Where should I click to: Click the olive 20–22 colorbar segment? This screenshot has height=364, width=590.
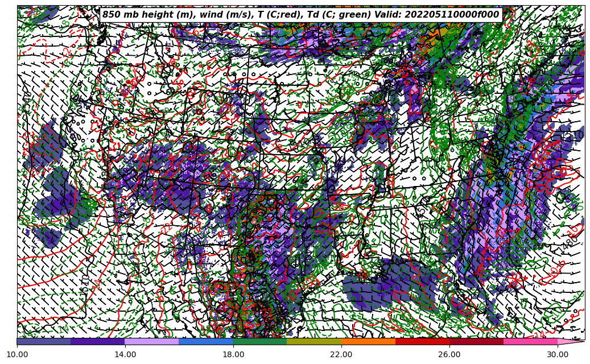click(x=314, y=341)
